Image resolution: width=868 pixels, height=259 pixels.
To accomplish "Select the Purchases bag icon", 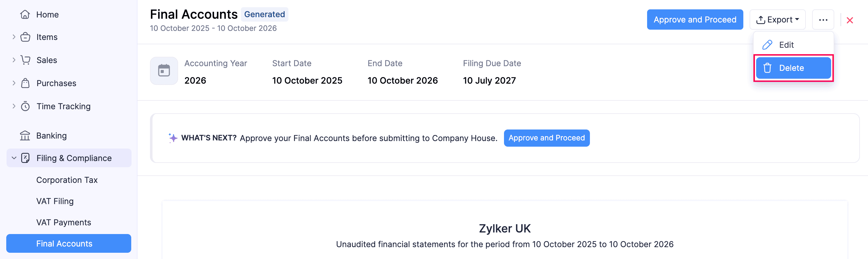I will 26,83.
